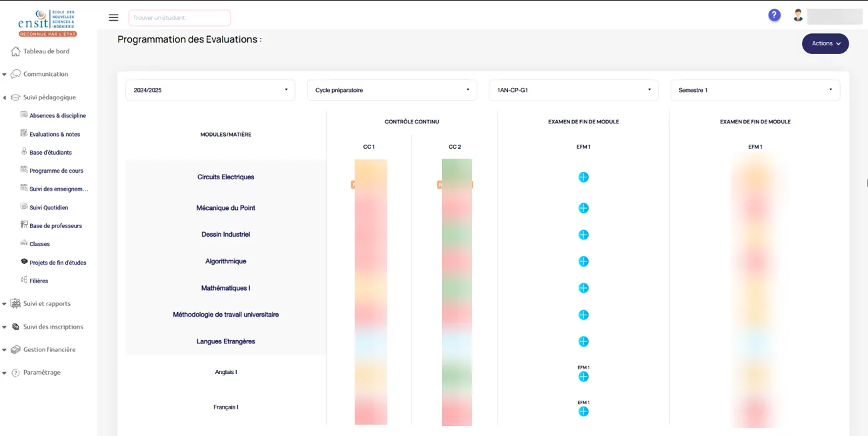The height and width of the screenshot is (436, 868).
Task: Add EFM 1 exam for Dessin Industriel
Action: click(x=583, y=235)
